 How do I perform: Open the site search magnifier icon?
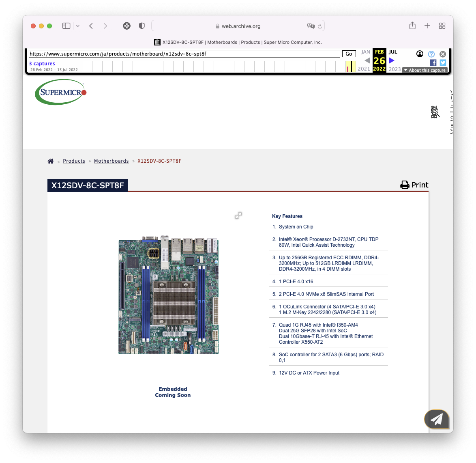click(x=435, y=112)
